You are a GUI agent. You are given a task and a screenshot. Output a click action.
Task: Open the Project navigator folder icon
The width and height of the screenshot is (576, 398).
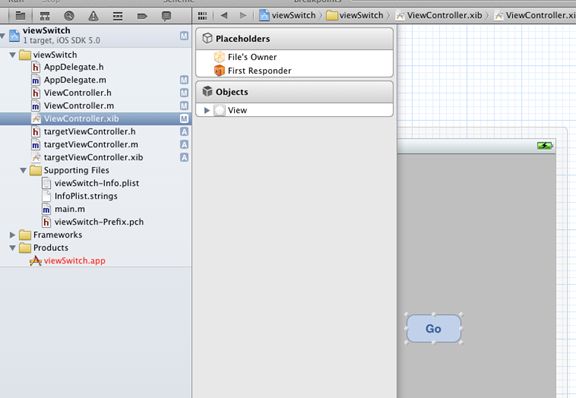click(x=20, y=16)
